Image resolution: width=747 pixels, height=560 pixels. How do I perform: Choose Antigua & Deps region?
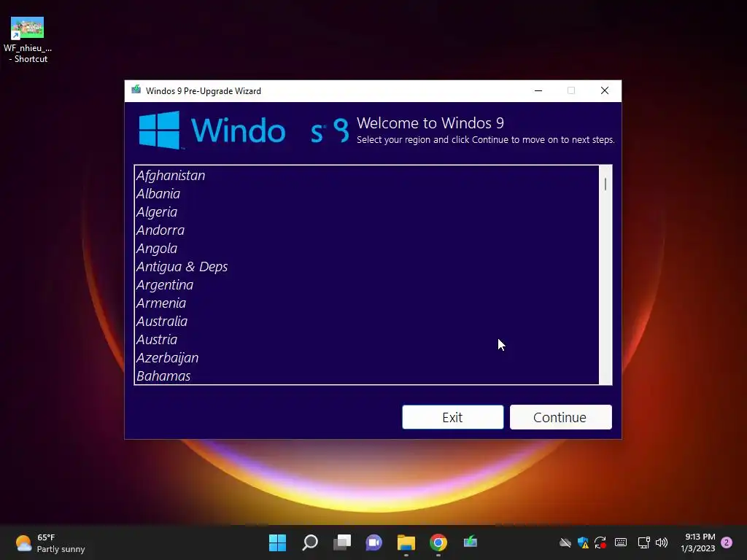click(x=366, y=267)
